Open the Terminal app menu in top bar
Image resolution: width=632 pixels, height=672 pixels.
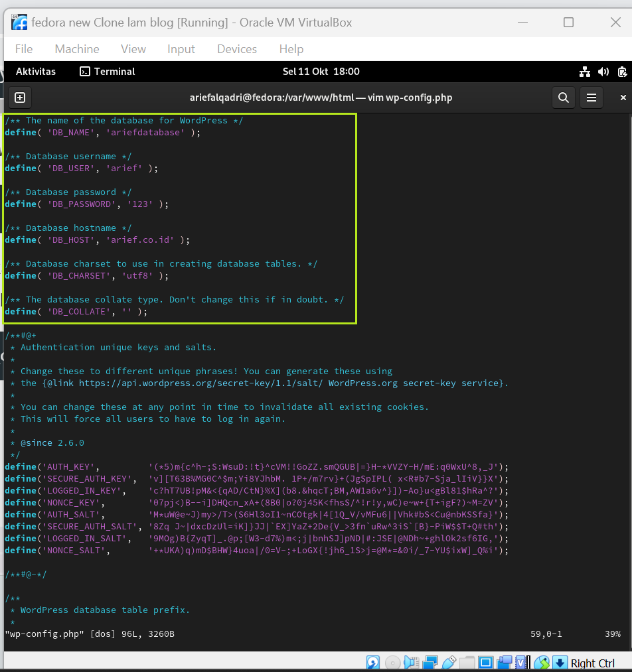coord(107,72)
